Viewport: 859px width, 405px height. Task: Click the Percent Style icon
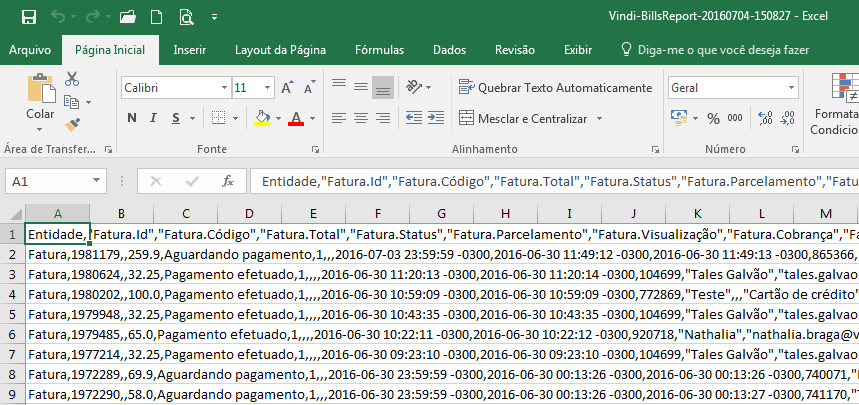(x=713, y=119)
